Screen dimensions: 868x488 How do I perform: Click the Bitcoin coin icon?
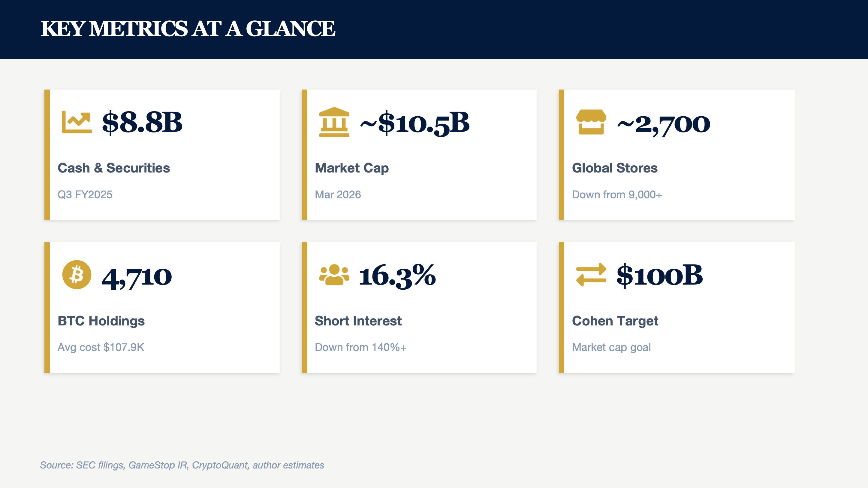point(77,275)
